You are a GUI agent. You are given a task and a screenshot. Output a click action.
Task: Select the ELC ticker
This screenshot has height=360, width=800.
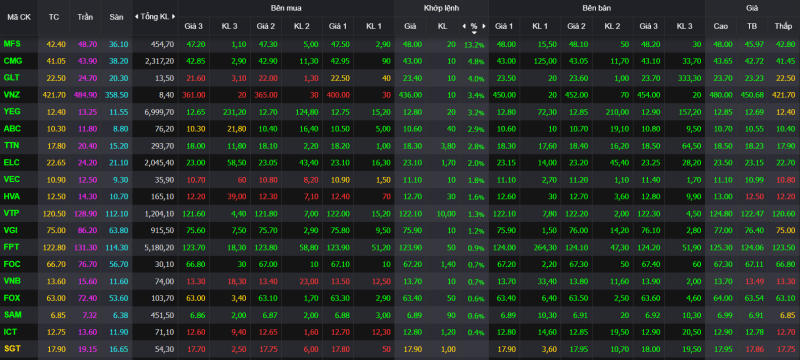tap(11, 162)
